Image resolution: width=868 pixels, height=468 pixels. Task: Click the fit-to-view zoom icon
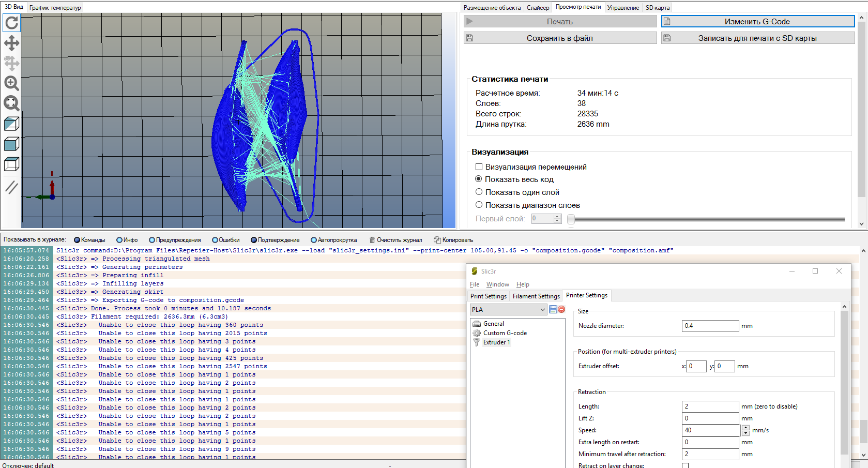pyautogui.click(x=11, y=103)
